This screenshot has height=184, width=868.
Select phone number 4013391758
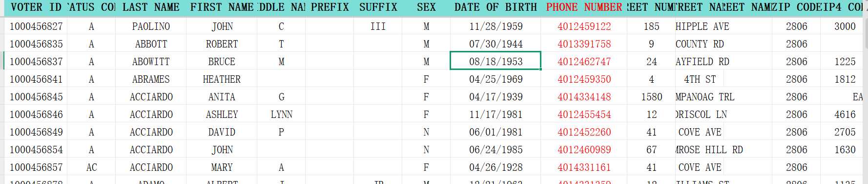click(584, 44)
